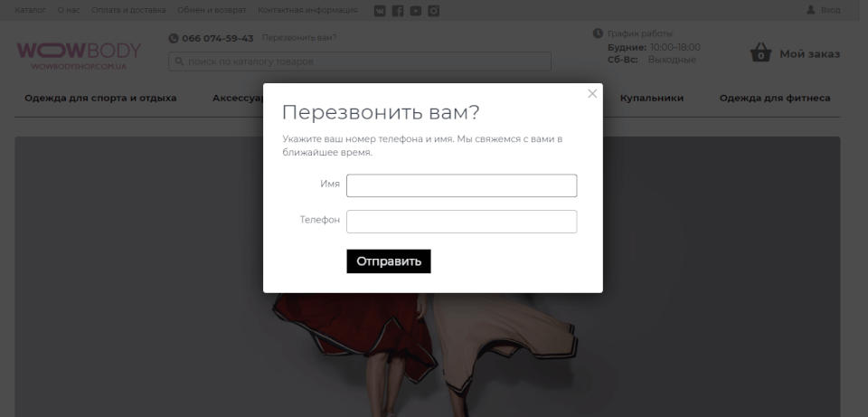Open the VK social network icon
Viewport: 868px width, 417px height.
coord(380,11)
